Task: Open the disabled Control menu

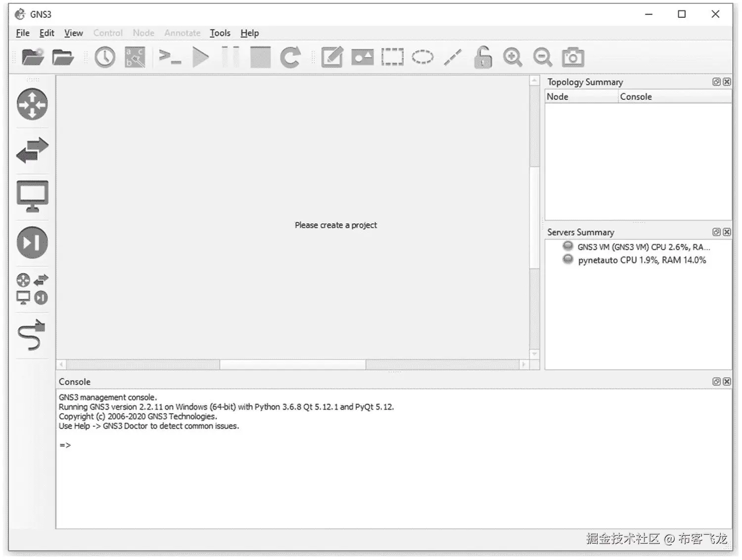Action: coord(108,33)
